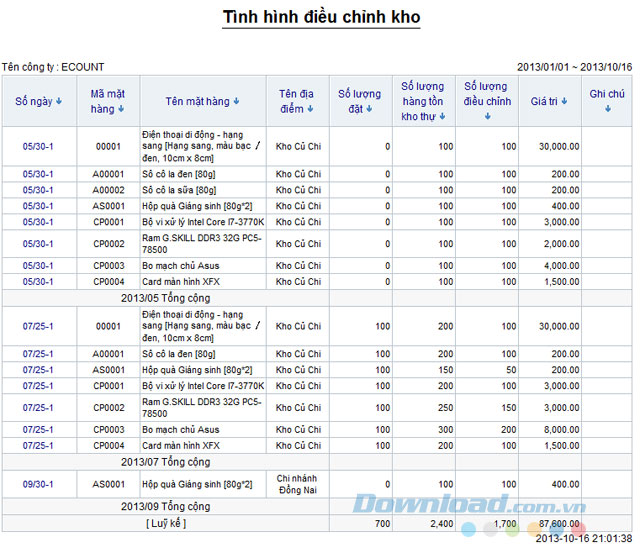The image size is (640, 553).
Task: Sort by the Giá trị column arrow
Action: coord(564,101)
